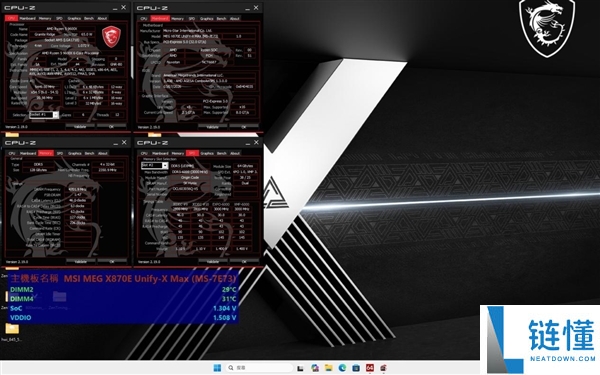In the CPU-tab CPU-Z window, open Graphics tab
The width and height of the screenshot is (600, 375).
tap(74, 18)
